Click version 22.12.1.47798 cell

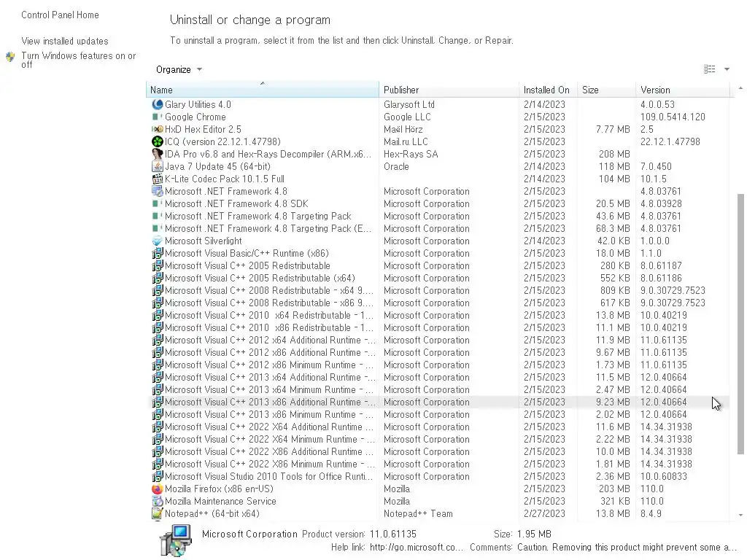coord(670,141)
